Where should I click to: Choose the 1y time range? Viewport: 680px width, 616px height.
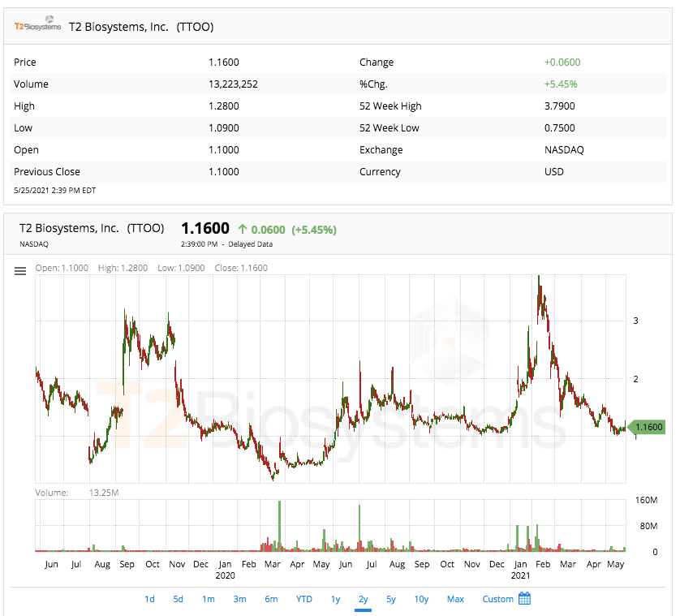(x=336, y=599)
